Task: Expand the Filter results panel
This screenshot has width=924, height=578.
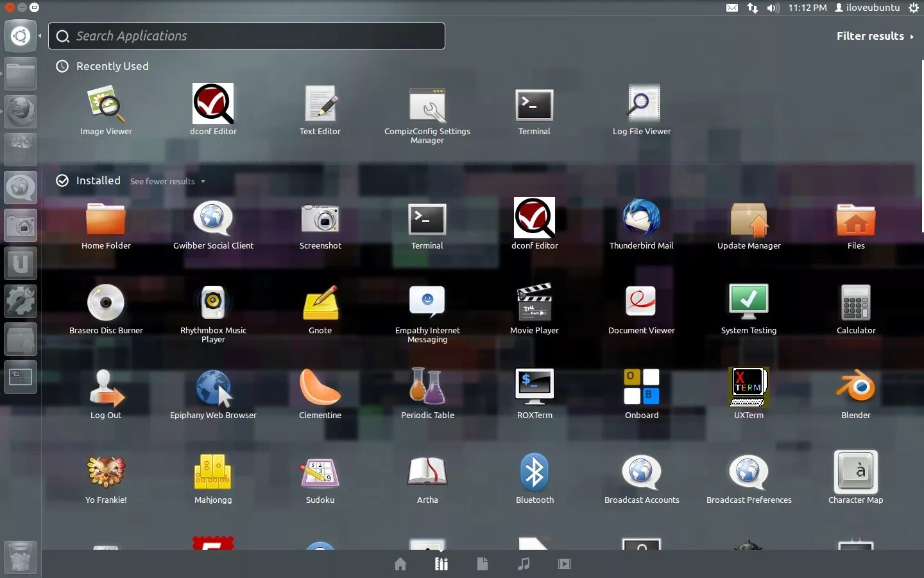Action: coord(875,36)
